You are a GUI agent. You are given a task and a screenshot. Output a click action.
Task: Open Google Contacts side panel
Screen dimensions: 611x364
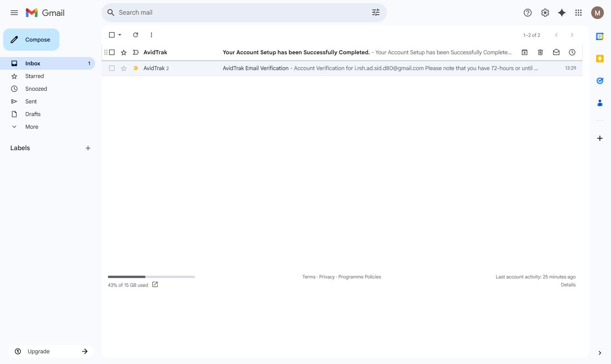[x=600, y=103]
